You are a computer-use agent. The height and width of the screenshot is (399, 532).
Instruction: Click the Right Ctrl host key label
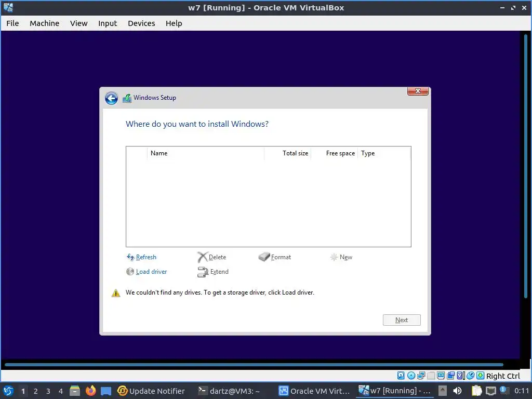click(503, 376)
